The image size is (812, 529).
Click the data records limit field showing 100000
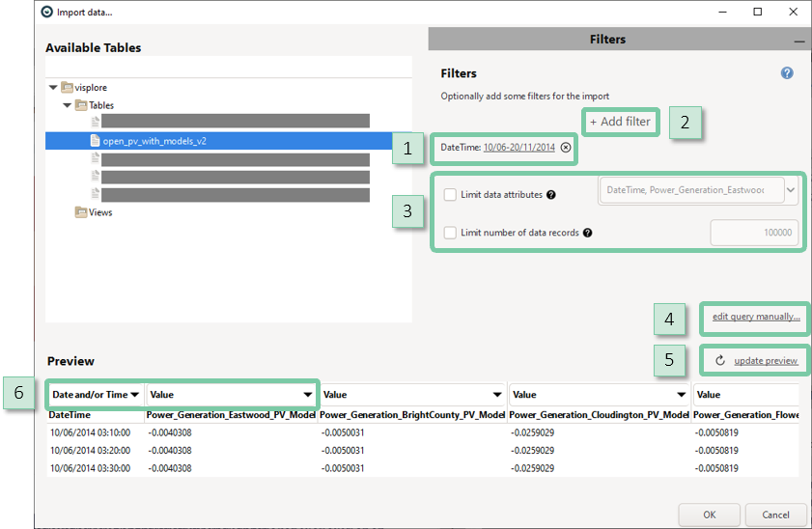pyautogui.click(x=754, y=233)
